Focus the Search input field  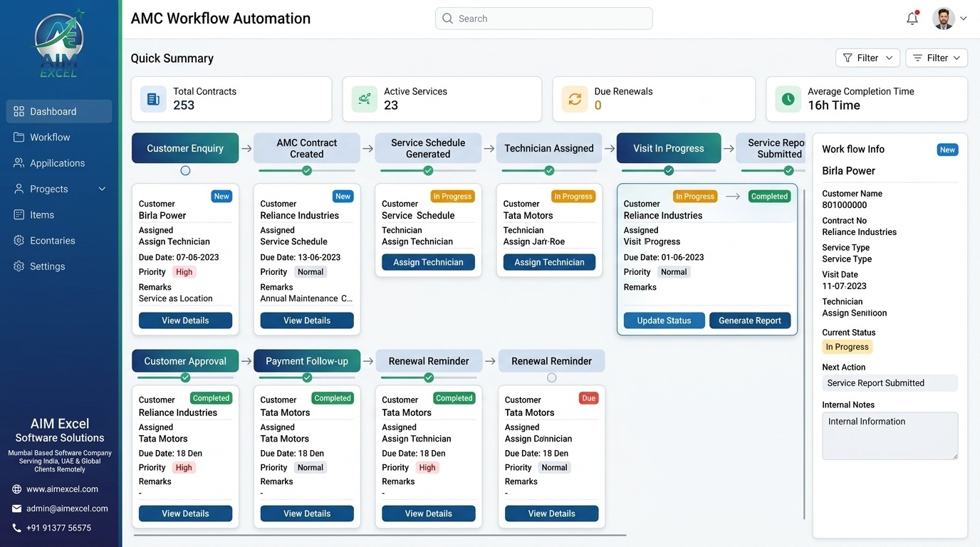click(543, 19)
